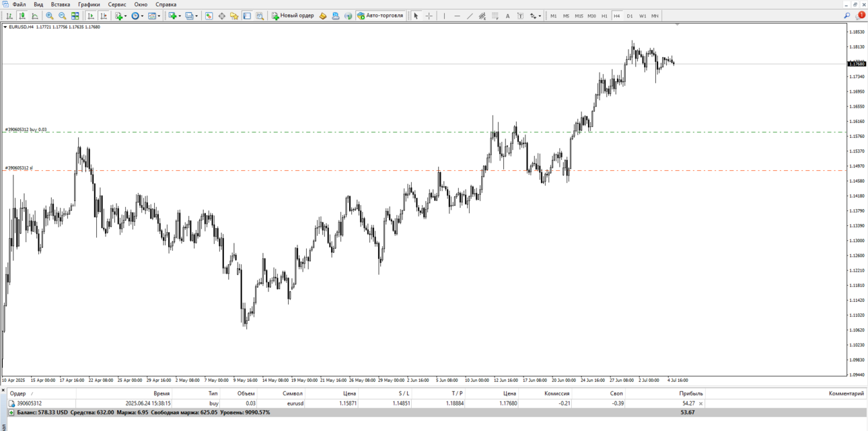
Task: Switch chart to bar chart mode
Action: (9, 15)
